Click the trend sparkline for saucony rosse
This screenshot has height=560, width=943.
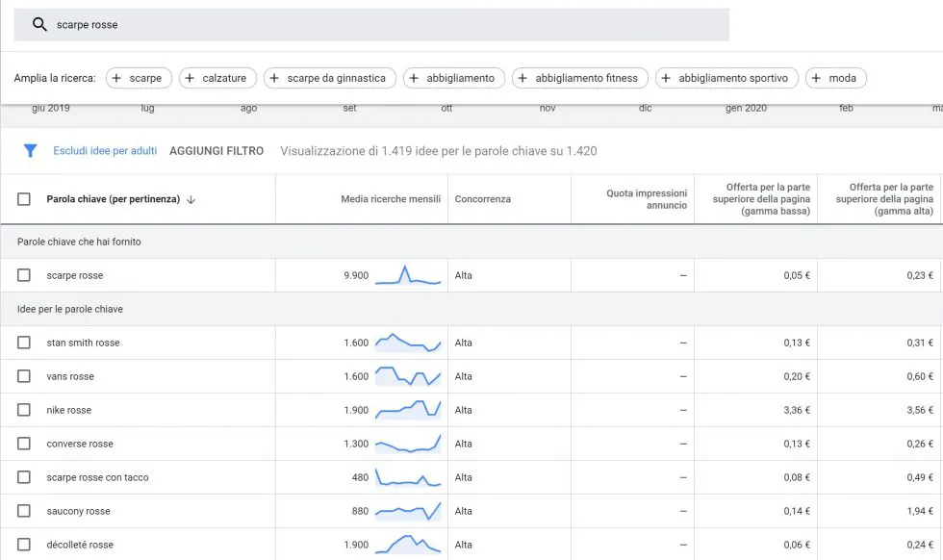(x=408, y=511)
